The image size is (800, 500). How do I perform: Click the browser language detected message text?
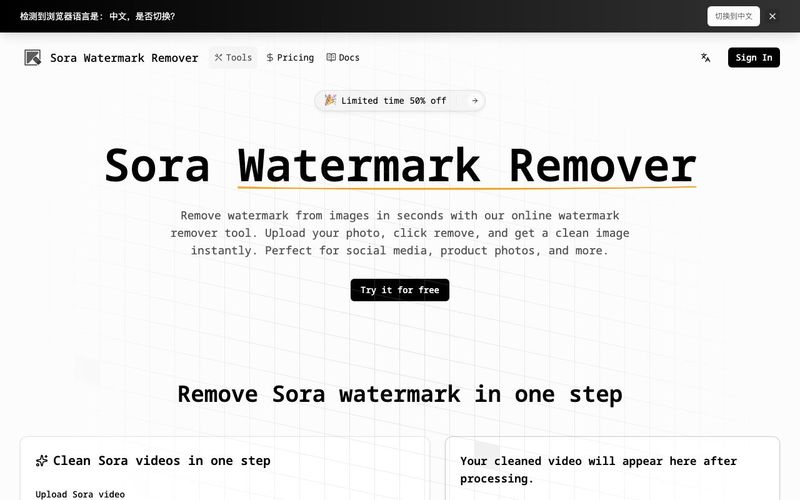point(97,16)
